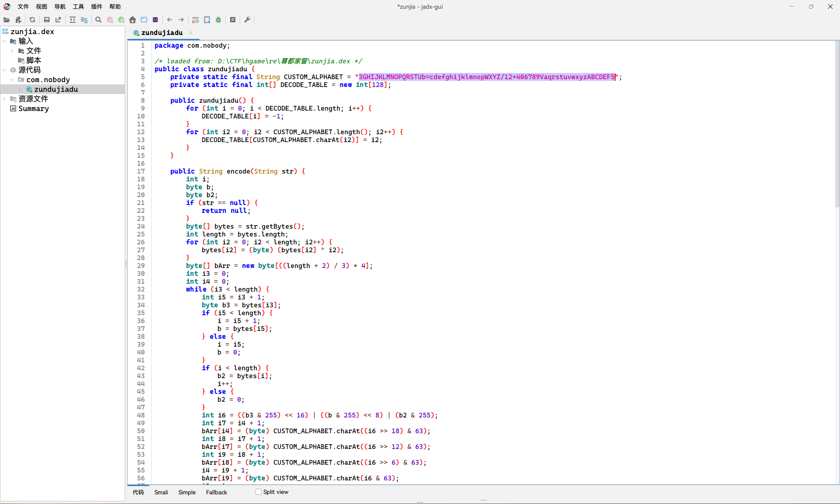This screenshot has height=504, width=840.
Task: Click the home icon for main activity
Action: pyautogui.click(x=133, y=20)
